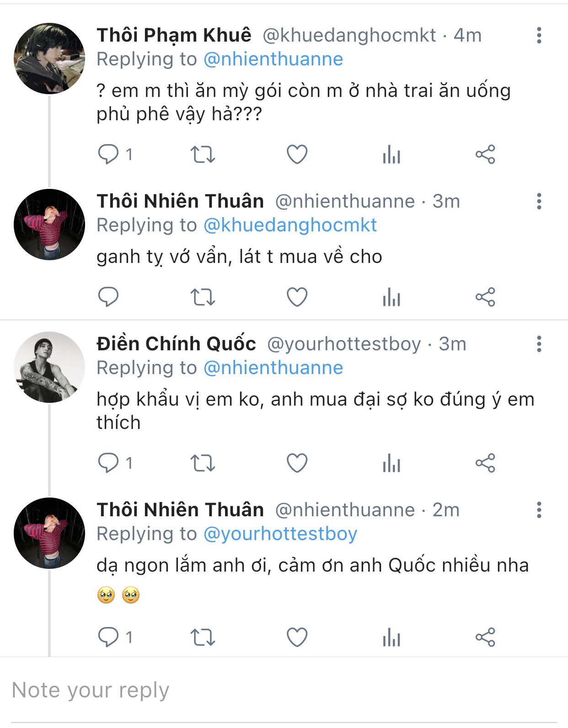Viewport: 568px width, 728px height.
Task: Like Điền Chính Quốc's tweet
Action: [297, 463]
